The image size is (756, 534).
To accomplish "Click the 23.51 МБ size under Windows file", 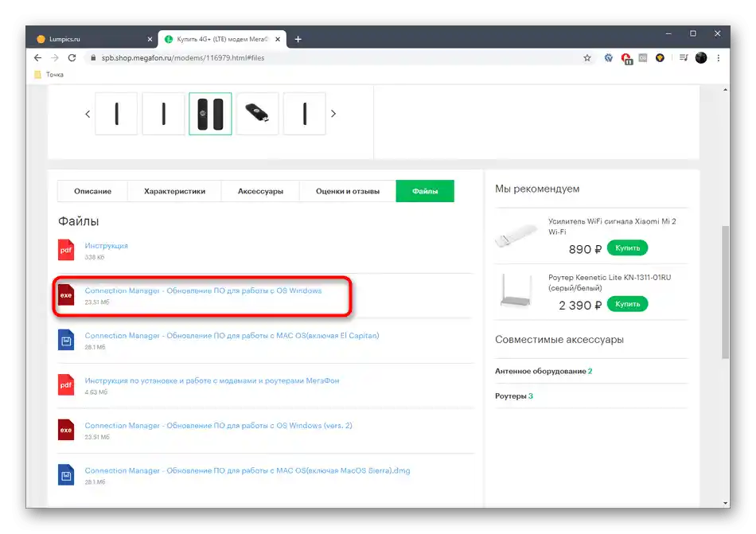I will pyautogui.click(x=97, y=302).
